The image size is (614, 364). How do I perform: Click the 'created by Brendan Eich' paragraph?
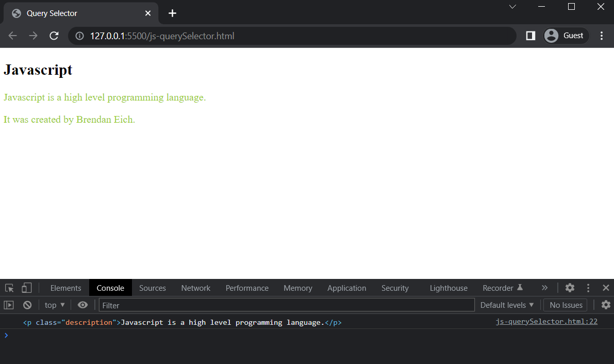[69, 120]
